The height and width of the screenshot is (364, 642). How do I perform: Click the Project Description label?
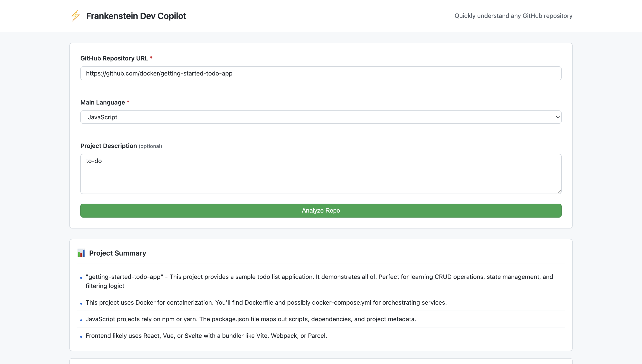tap(109, 146)
